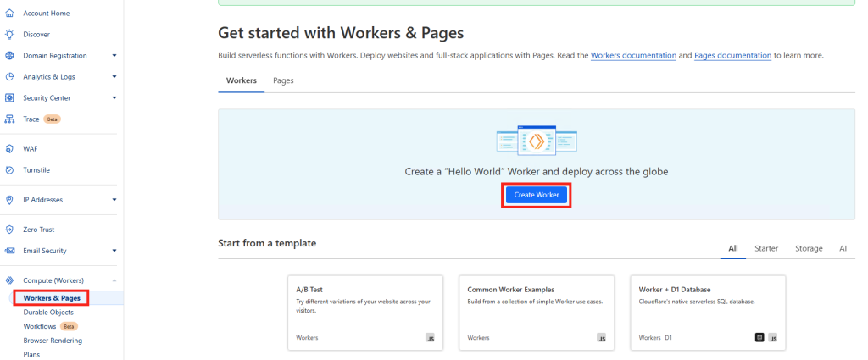The image size is (868, 360).
Task: Select the Starter template filter tab
Action: pyautogui.click(x=766, y=249)
